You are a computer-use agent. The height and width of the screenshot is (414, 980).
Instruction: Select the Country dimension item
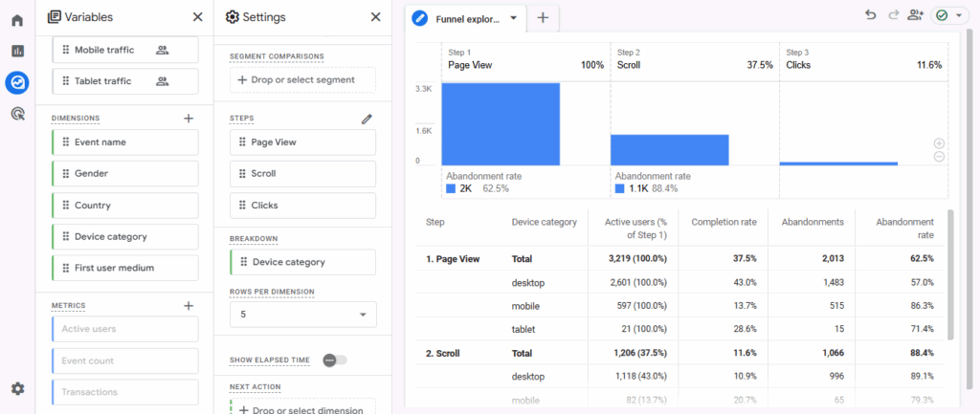point(124,206)
